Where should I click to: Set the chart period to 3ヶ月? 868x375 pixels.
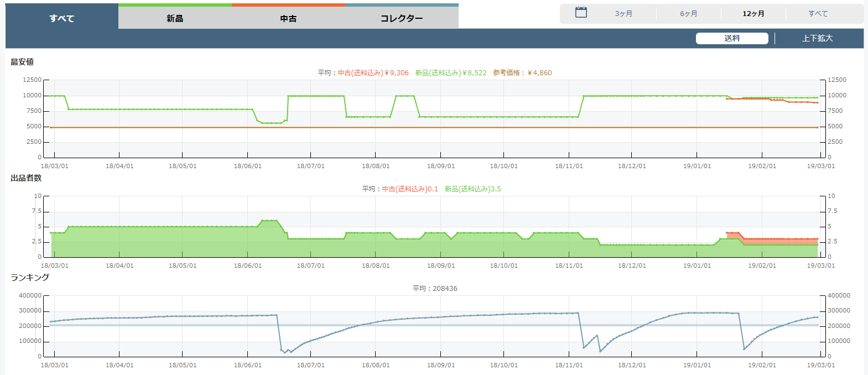tap(623, 14)
